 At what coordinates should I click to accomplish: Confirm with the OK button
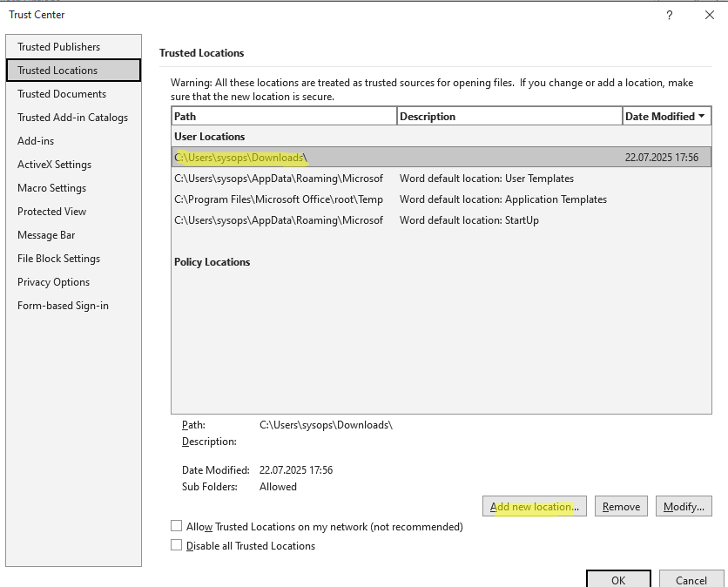coord(618,579)
